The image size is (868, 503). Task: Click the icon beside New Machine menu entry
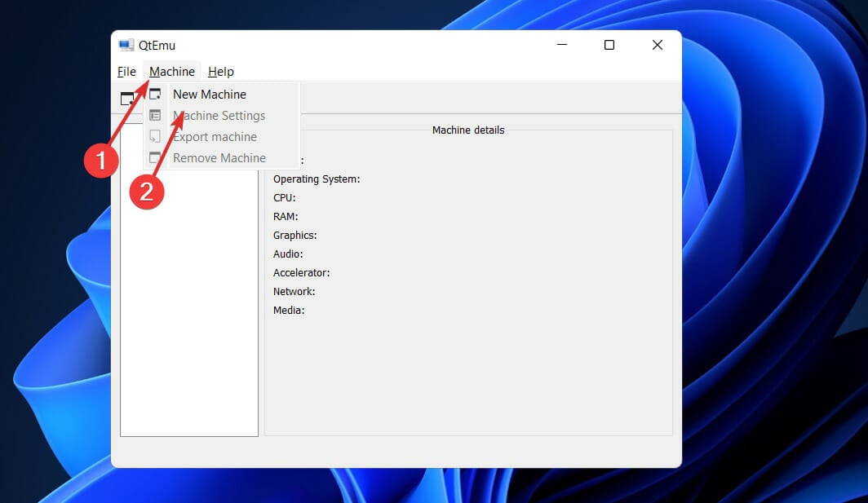click(x=155, y=95)
